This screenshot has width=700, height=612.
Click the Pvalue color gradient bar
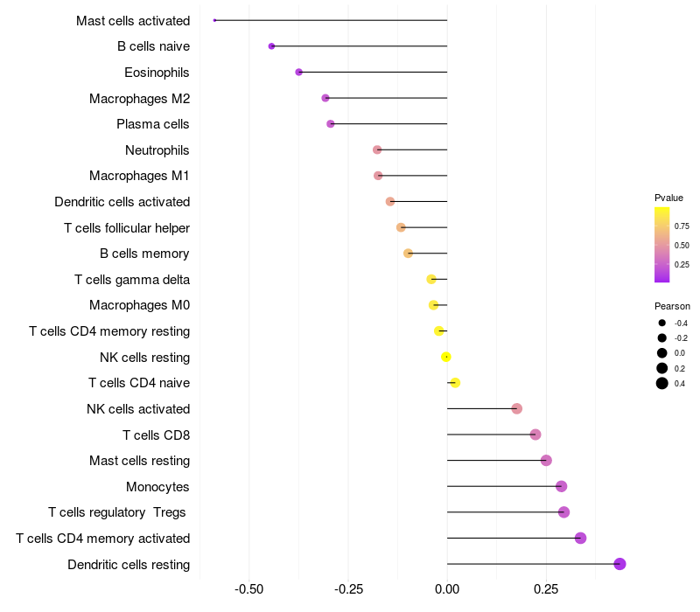coord(662,245)
